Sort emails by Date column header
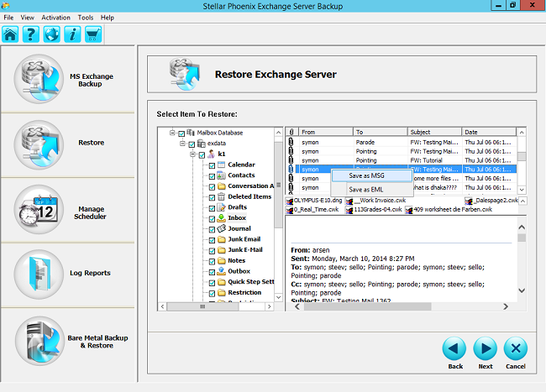This screenshot has height=392, width=546. 489,132
